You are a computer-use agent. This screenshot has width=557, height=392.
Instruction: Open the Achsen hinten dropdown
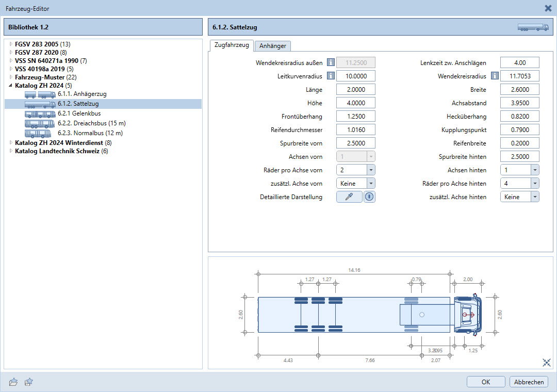tap(534, 170)
